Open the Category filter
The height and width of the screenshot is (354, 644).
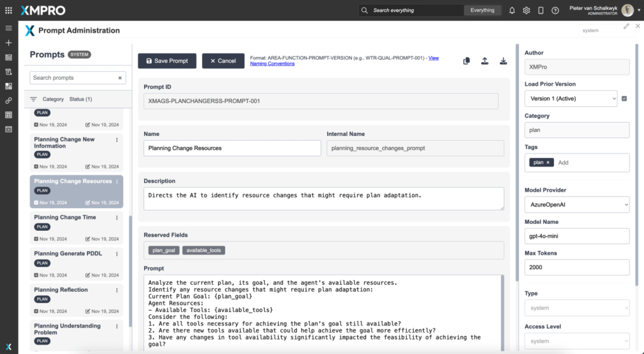[53, 99]
